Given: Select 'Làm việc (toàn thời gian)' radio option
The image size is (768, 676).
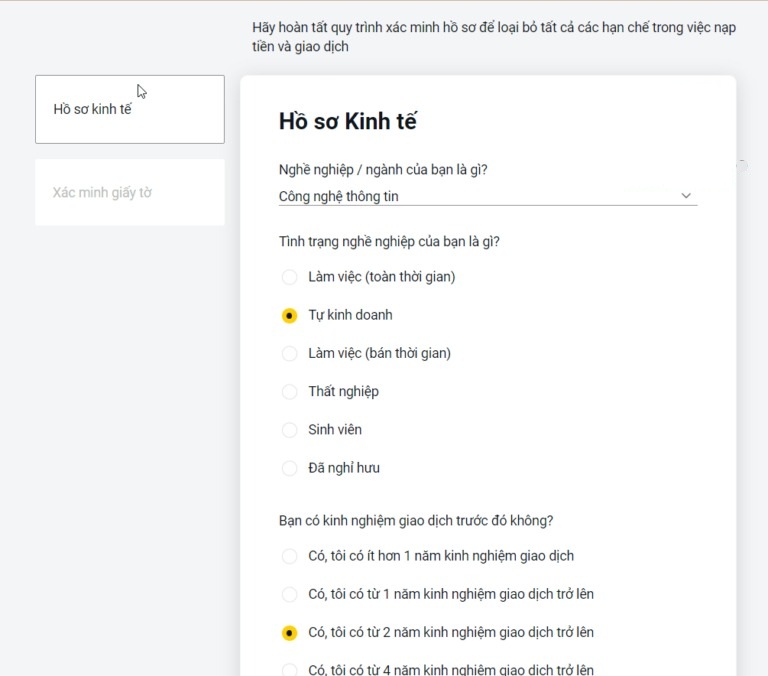Looking at the screenshot, I should tap(290, 277).
